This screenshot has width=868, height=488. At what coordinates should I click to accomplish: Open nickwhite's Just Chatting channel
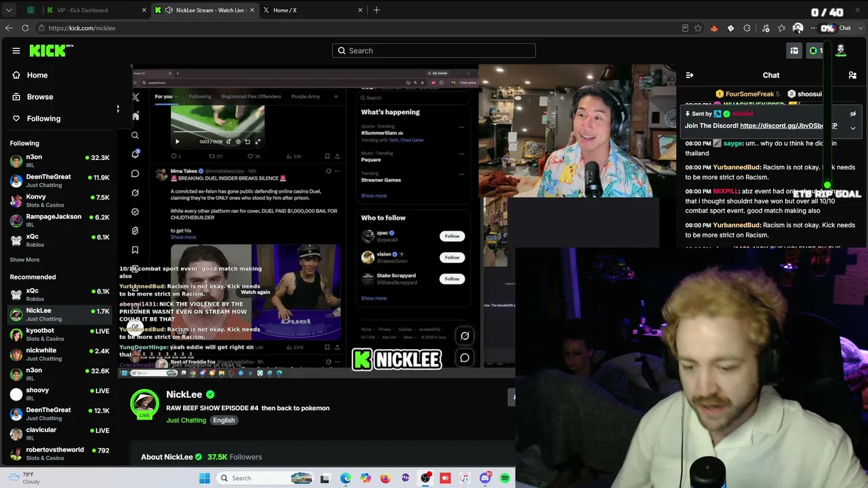click(60, 354)
